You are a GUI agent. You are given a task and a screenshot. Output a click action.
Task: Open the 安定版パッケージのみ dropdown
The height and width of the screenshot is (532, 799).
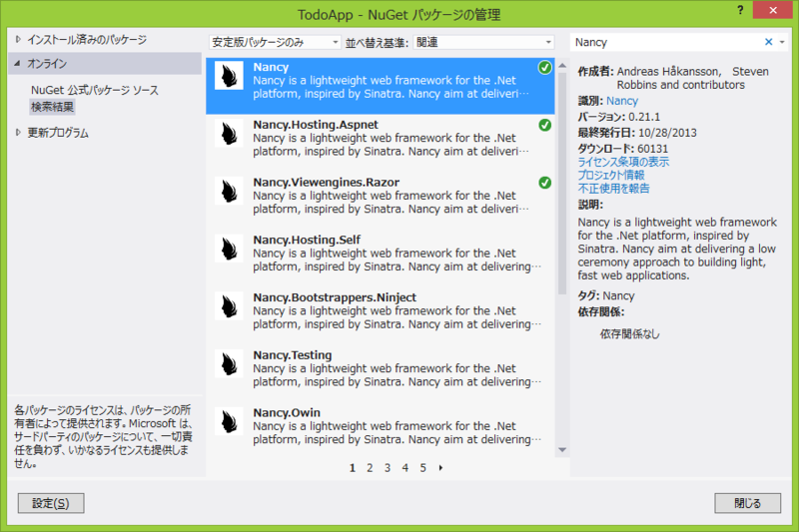tap(275, 42)
